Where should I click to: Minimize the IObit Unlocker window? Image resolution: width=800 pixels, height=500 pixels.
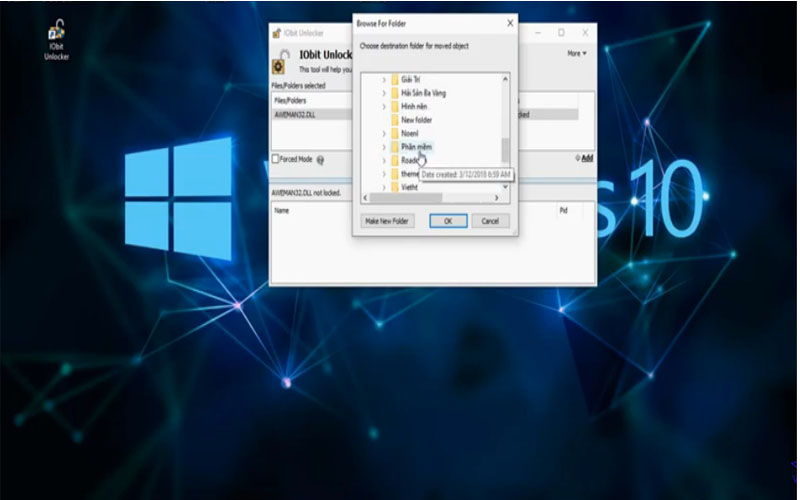click(x=538, y=33)
